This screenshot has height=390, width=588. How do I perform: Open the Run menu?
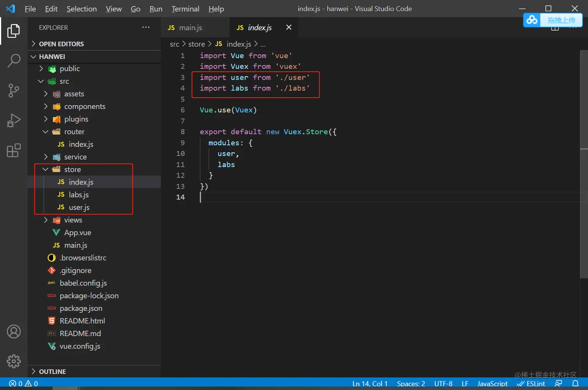point(156,9)
